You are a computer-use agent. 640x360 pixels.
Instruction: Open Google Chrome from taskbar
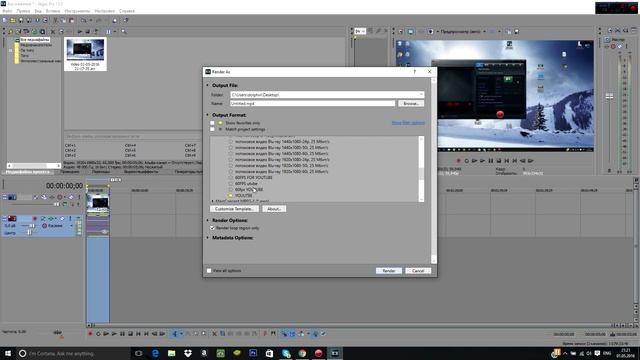[x=302, y=353]
